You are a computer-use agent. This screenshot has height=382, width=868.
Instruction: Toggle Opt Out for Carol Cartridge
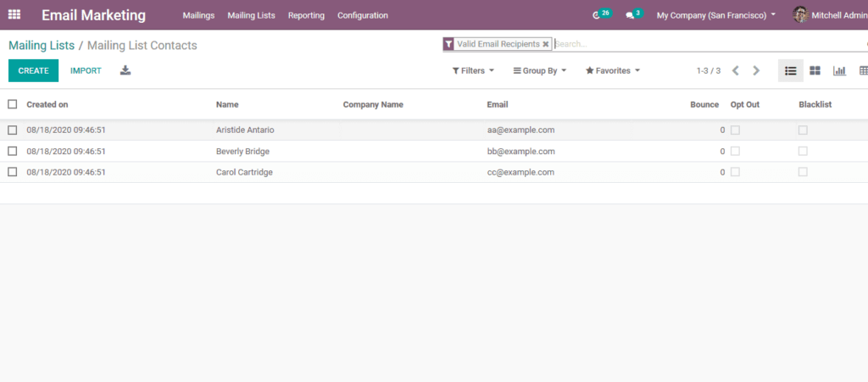735,172
